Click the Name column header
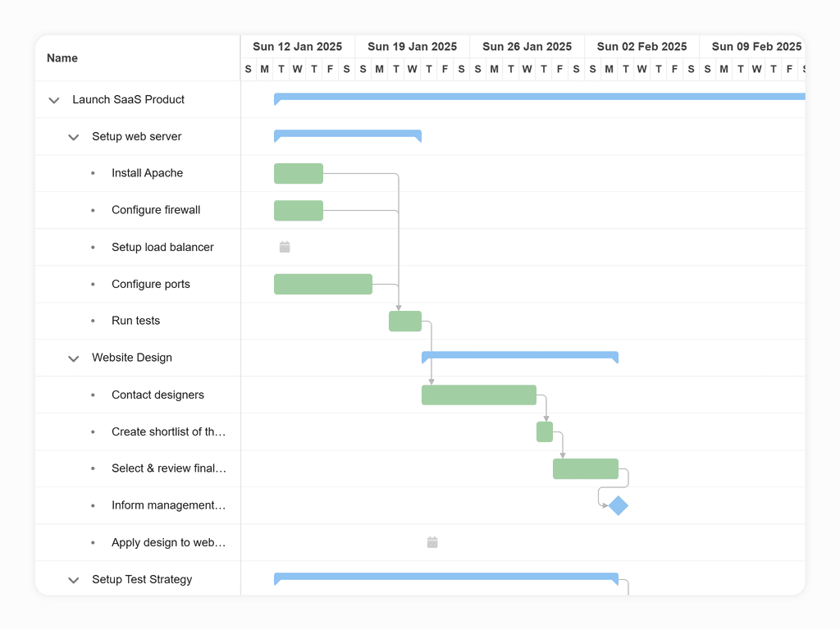The height and width of the screenshot is (630, 840). [x=62, y=58]
